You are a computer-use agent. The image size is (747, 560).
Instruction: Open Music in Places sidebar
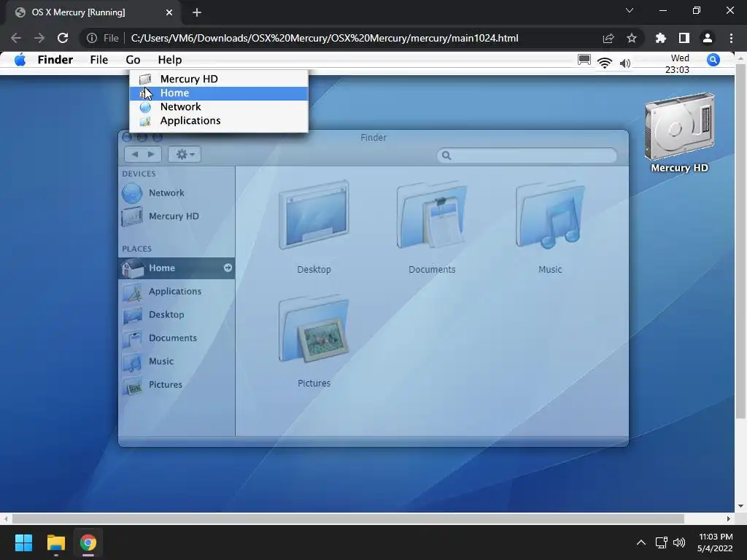tap(177, 362)
